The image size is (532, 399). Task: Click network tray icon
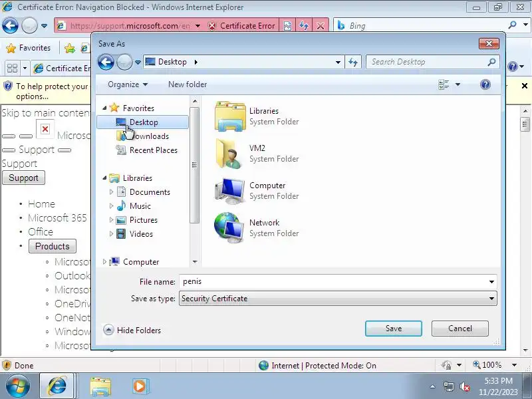tap(449, 386)
